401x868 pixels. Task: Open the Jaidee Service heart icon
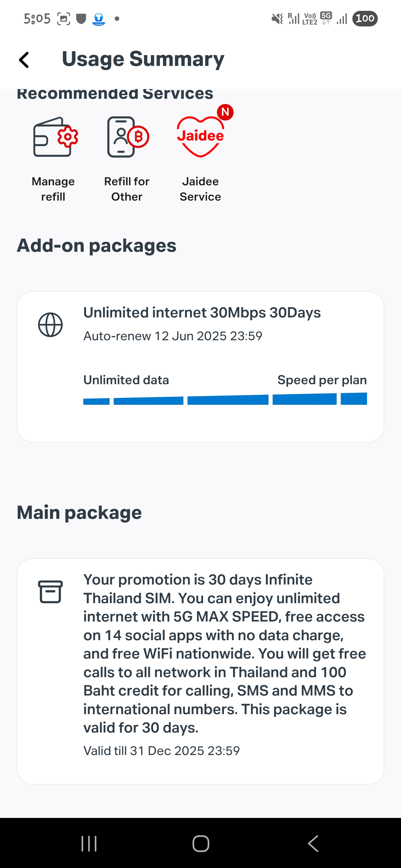[x=200, y=137]
